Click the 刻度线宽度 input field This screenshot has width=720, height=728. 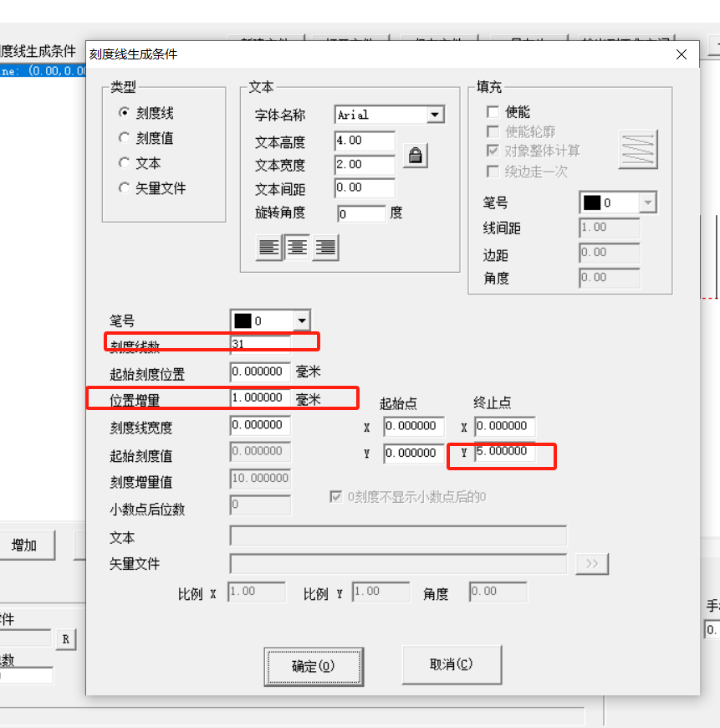[x=260, y=425]
